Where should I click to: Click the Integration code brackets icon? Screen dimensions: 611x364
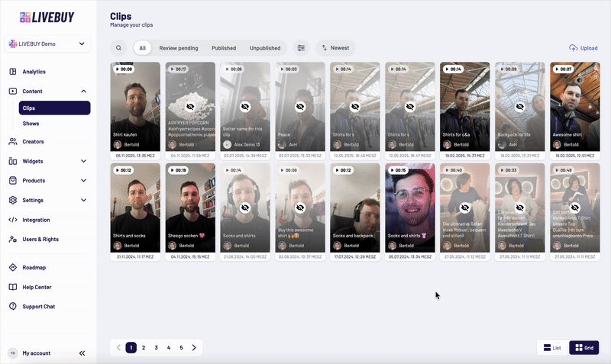tap(13, 220)
